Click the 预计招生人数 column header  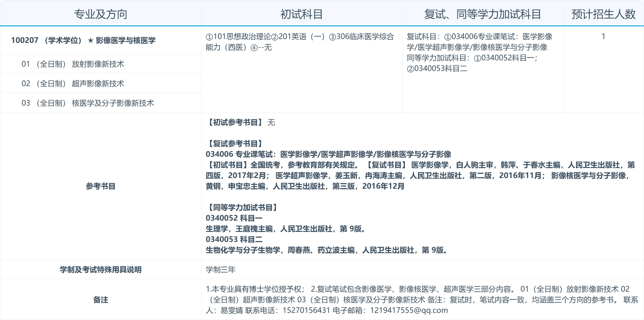(603, 13)
